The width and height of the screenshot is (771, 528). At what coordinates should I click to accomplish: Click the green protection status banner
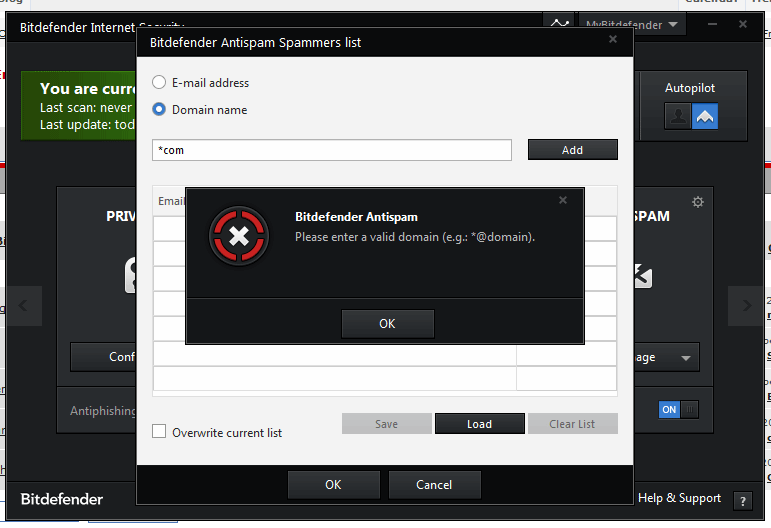79,106
